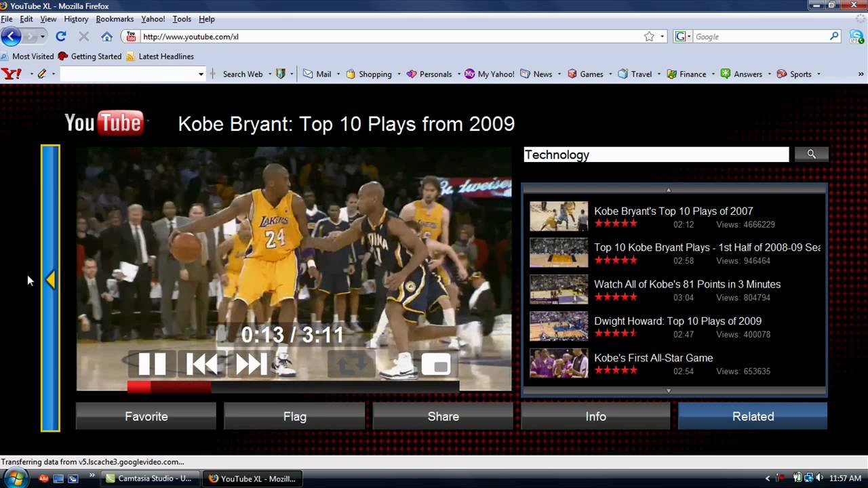The image size is (868, 488).
Task: Open the Edit menu
Action: coord(26,19)
